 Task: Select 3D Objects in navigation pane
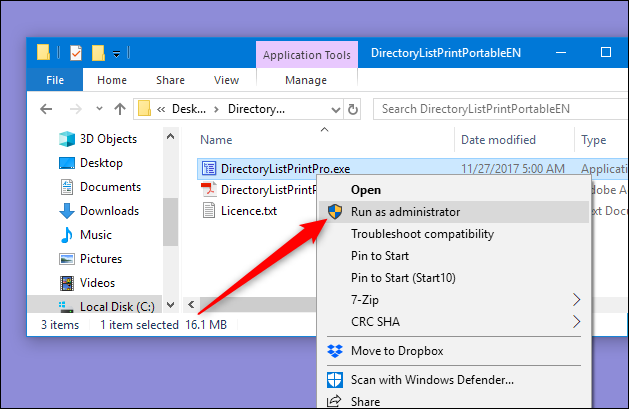108,139
